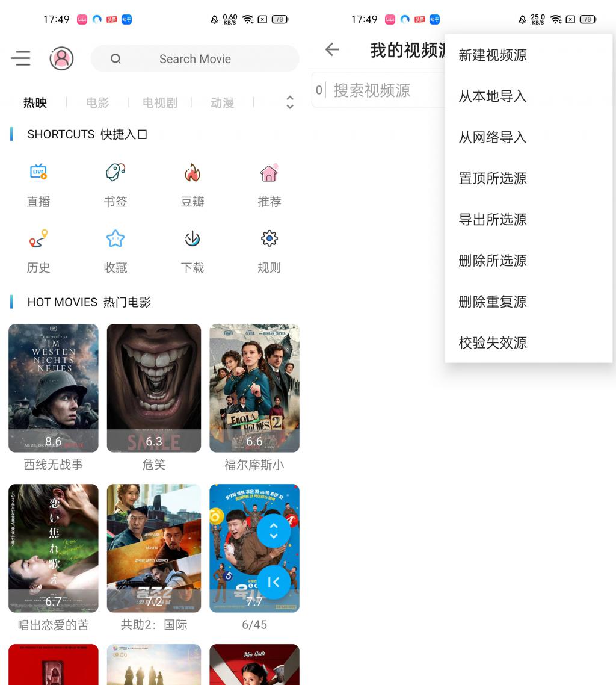The height and width of the screenshot is (685, 616).
Task: Open the 书签 bookmarks shortcut
Action: (115, 173)
